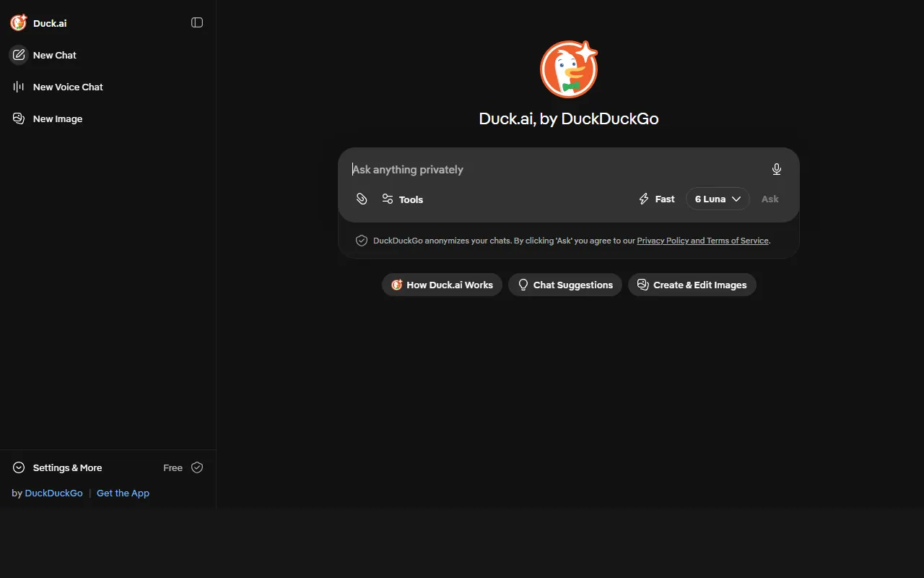Focus the 'Ask anything privately' input field
The image size is (924, 578).
(x=556, y=169)
